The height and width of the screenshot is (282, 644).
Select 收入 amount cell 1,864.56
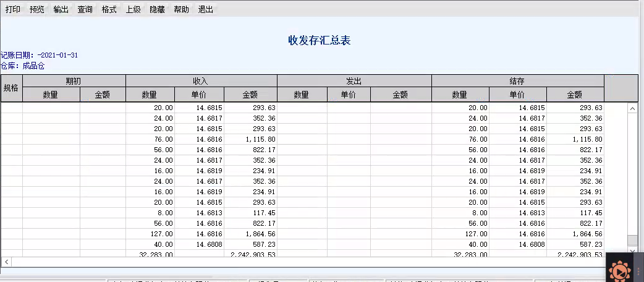(x=251, y=234)
